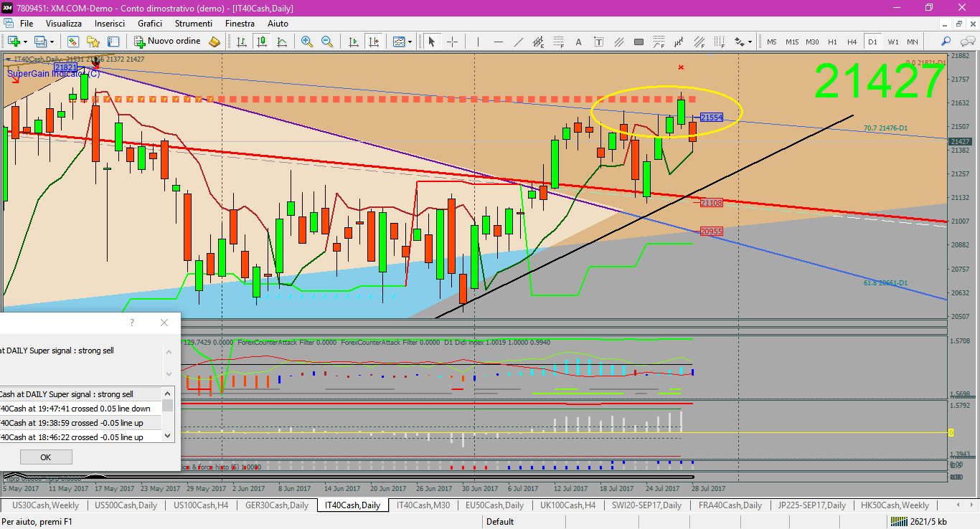Select the Andrews pitchfork tool
This screenshot has height=529, width=980.
(679, 42)
